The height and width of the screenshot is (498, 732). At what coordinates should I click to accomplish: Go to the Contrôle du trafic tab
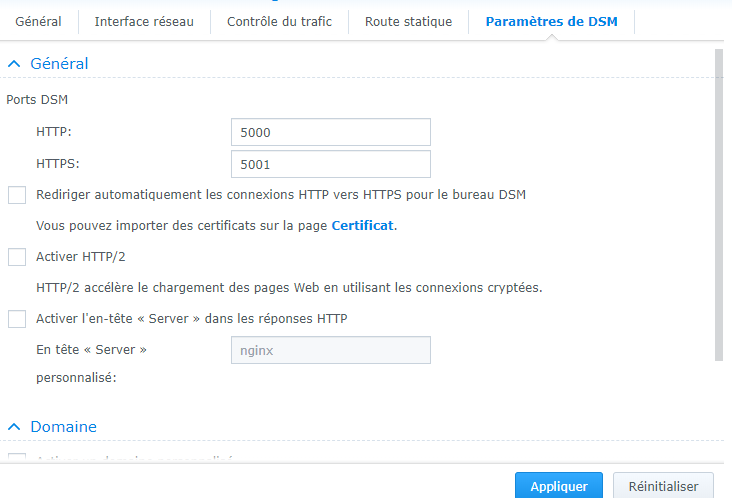[x=279, y=21]
